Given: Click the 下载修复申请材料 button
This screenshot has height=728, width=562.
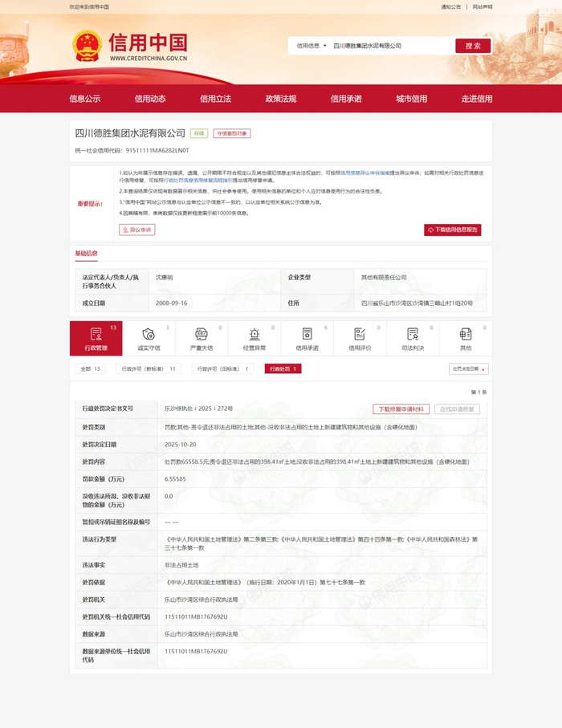Looking at the screenshot, I should [x=401, y=409].
